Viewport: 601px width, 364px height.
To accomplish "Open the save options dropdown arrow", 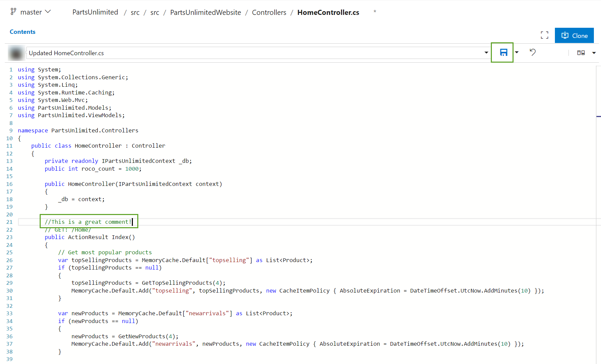I will (x=517, y=52).
